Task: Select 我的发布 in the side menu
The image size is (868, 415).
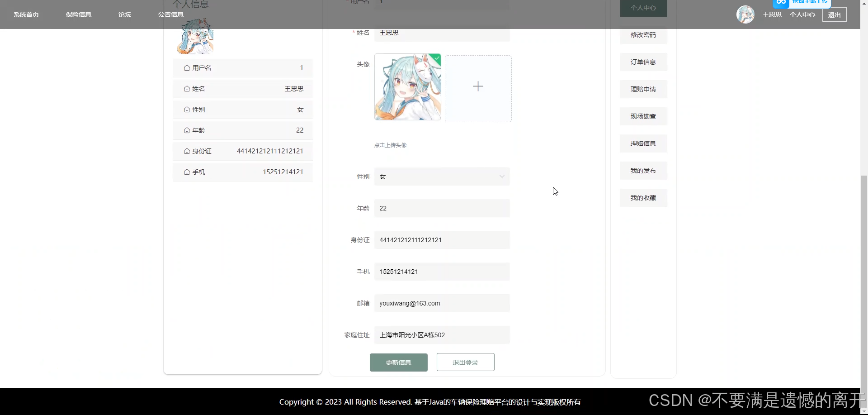Action: tap(643, 171)
